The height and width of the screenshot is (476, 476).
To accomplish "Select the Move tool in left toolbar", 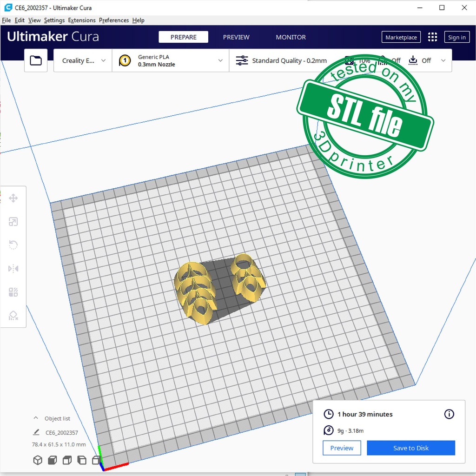I will point(13,198).
